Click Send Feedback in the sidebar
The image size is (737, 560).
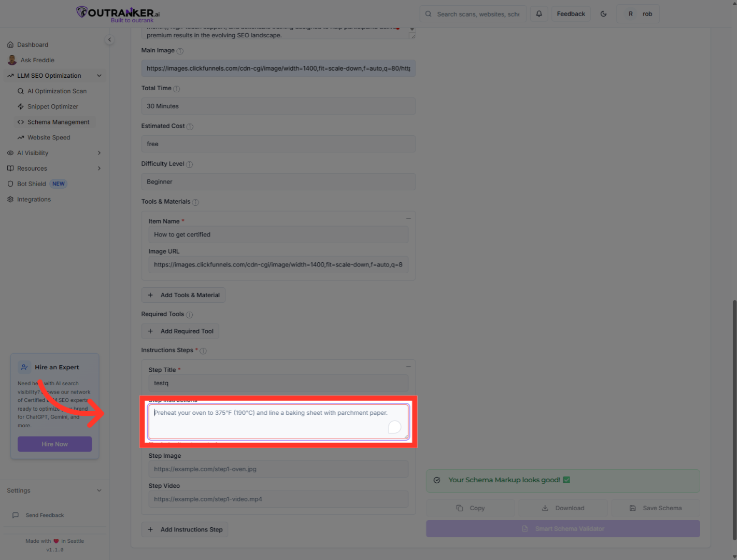45,515
